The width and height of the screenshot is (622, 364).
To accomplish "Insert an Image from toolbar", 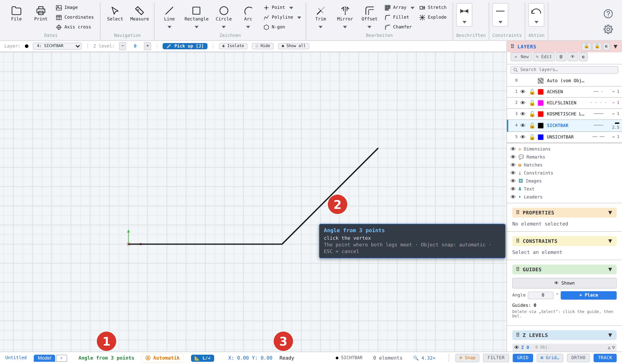I will [67, 7].
